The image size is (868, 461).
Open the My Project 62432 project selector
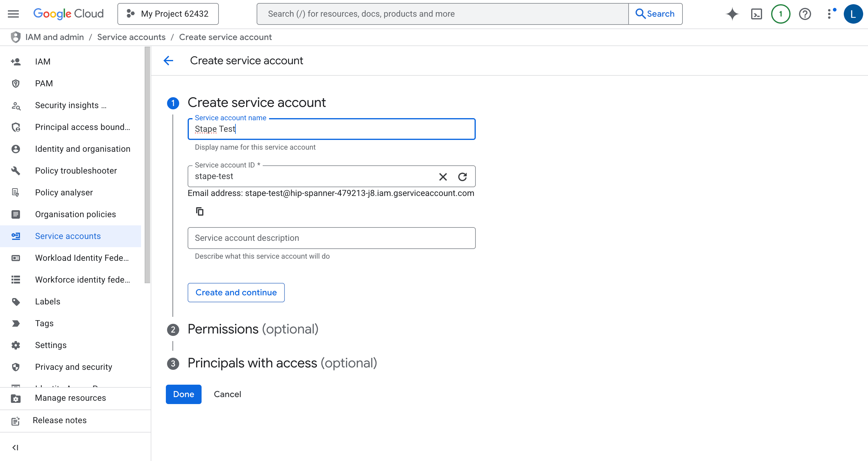coord(168,14)
